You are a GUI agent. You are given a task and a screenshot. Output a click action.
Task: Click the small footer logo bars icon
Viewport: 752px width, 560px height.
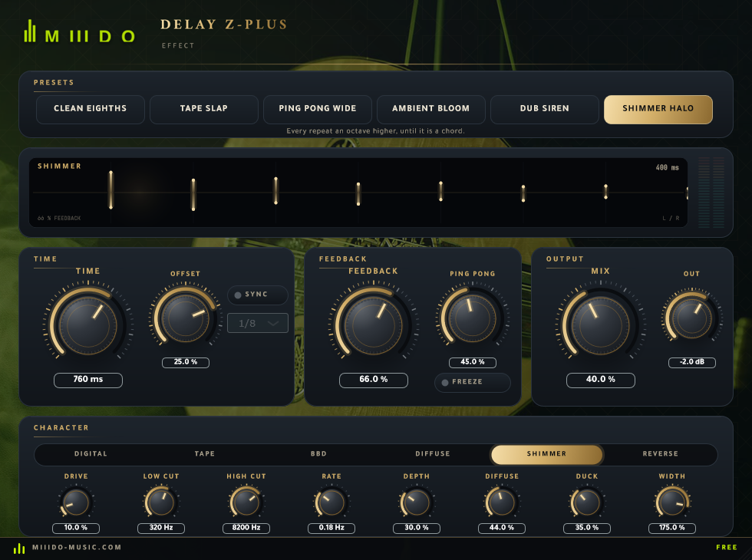coord(19,548)
